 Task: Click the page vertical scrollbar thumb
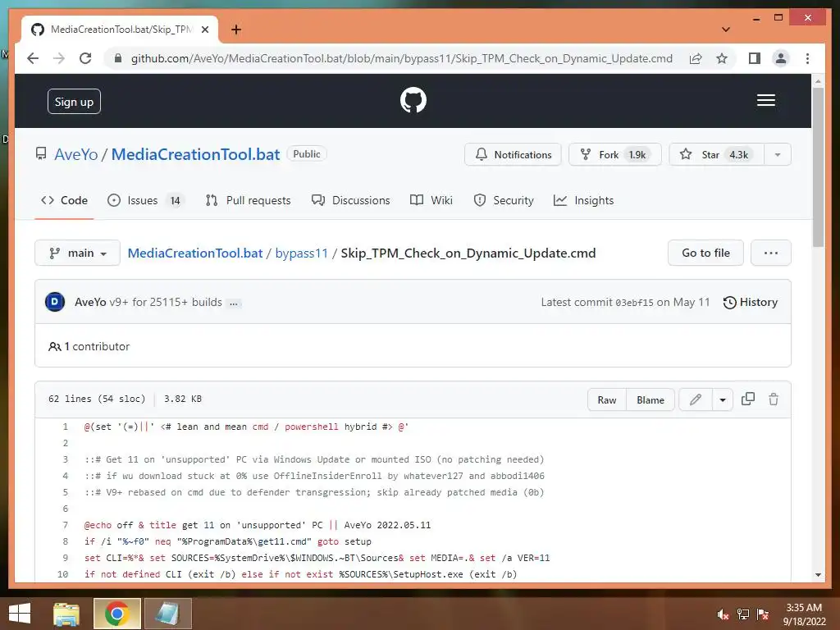(818, 167)
